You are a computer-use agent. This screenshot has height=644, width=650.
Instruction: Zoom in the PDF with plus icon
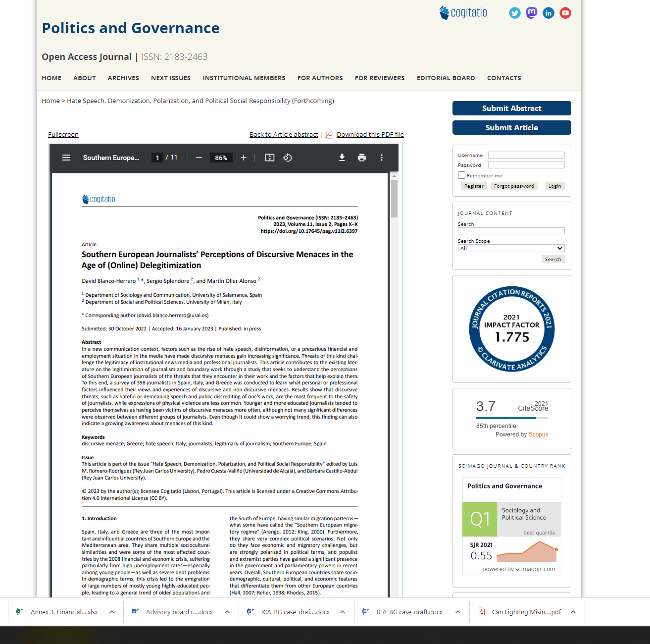tap(244, 158)
